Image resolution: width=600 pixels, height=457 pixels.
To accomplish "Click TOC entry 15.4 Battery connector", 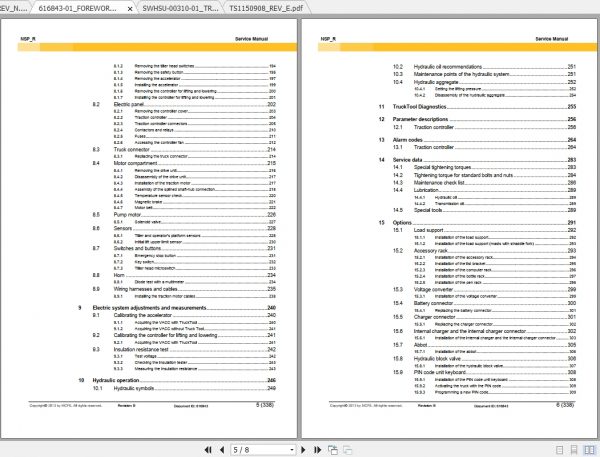I will click(x=484, y=303).
